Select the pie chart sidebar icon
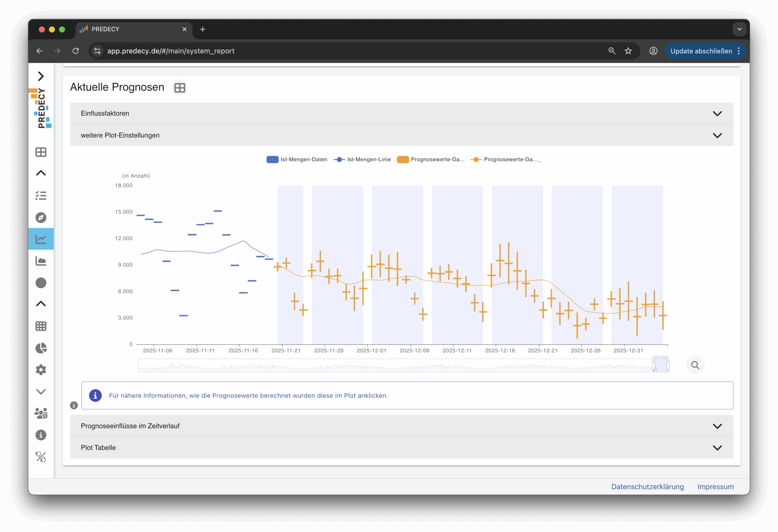This screenshot has width=778, height=532. (x=41, y=348)
